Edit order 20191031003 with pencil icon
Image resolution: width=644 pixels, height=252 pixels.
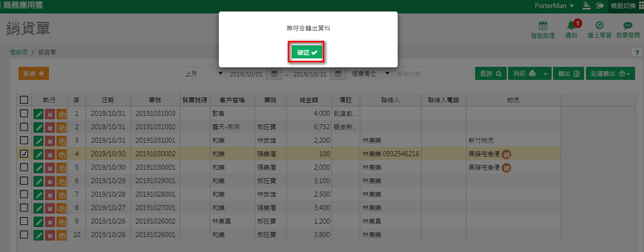pyautogui.click(x=38, y=114)
